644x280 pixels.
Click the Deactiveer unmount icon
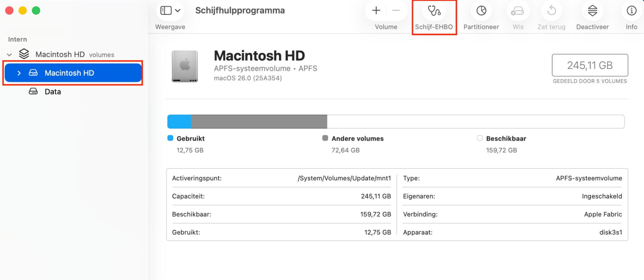pos(592,11)
